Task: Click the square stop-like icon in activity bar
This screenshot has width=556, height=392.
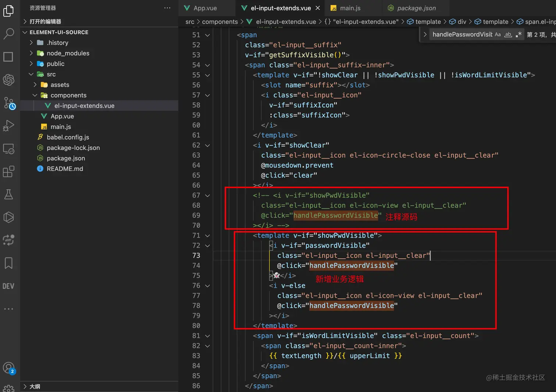Action: (x=8, y=57)
